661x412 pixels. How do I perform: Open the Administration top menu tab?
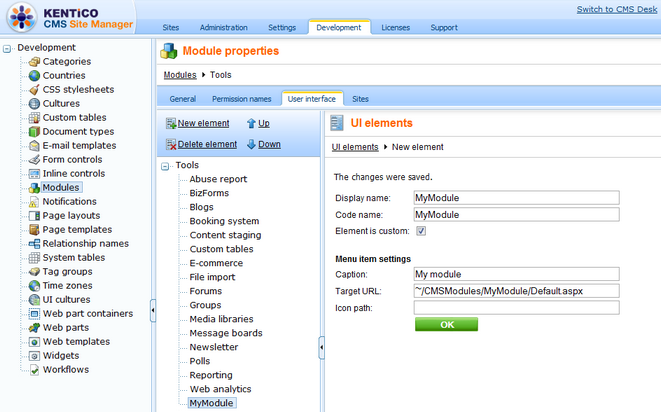pos(223,28)
